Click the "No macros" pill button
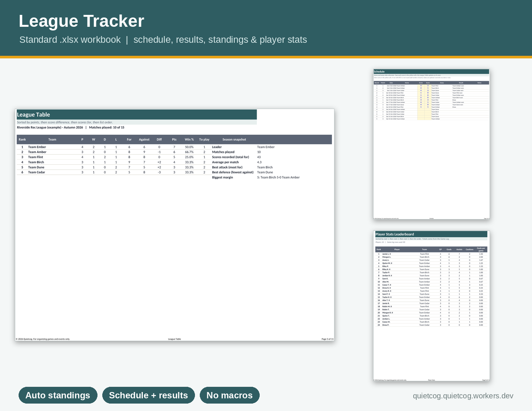Viewport: 532px width, 411px height. pyautogui.click(x=230, y=395)
